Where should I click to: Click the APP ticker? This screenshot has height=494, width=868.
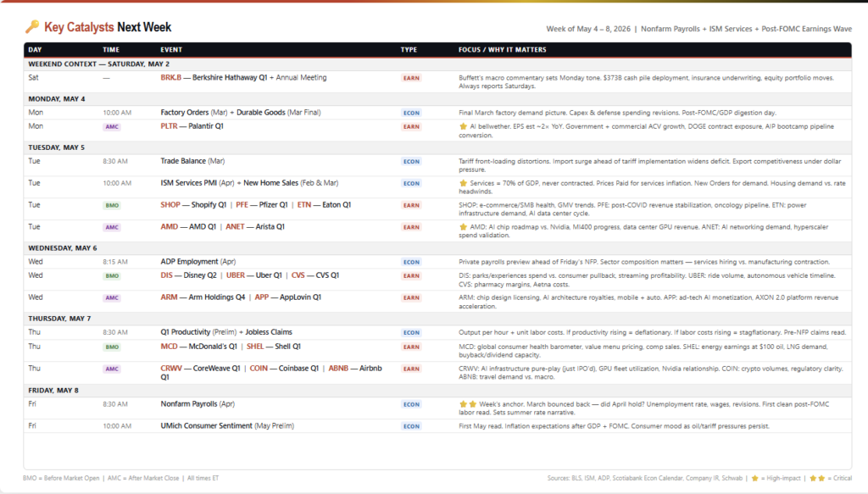click(262, 297)
